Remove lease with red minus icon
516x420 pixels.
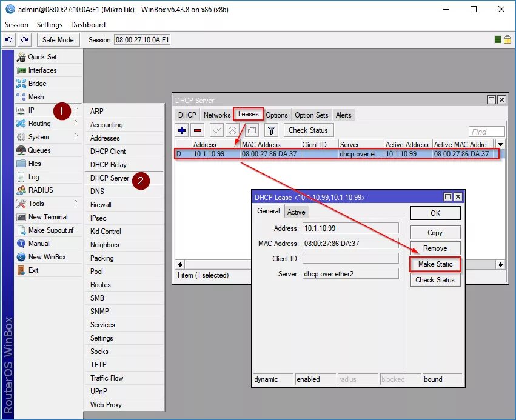(198, 130)
